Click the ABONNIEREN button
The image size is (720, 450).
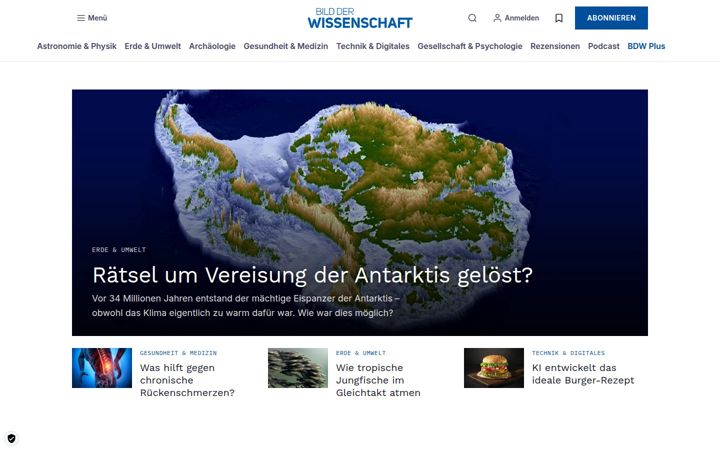coord(611,18)
